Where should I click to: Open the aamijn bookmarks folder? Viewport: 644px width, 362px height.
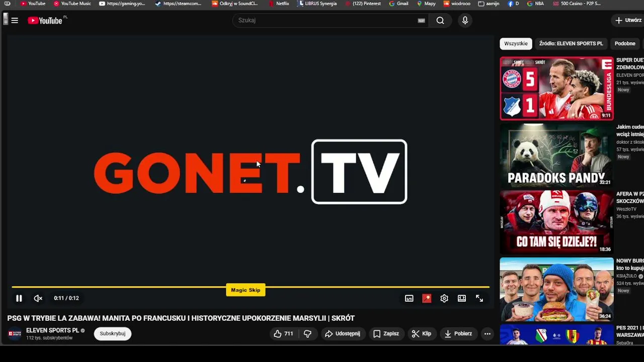tap(489, 4)
